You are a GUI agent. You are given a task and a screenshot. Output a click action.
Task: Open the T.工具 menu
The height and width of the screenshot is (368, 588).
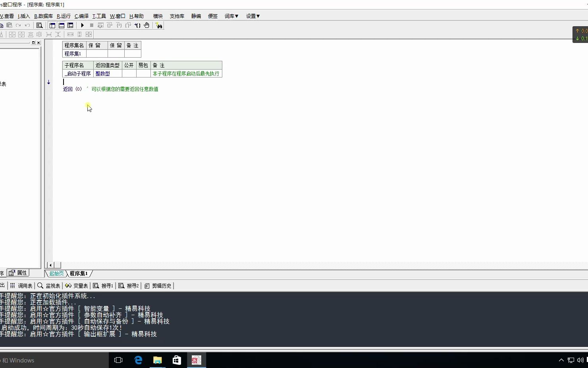pos(99,16)
